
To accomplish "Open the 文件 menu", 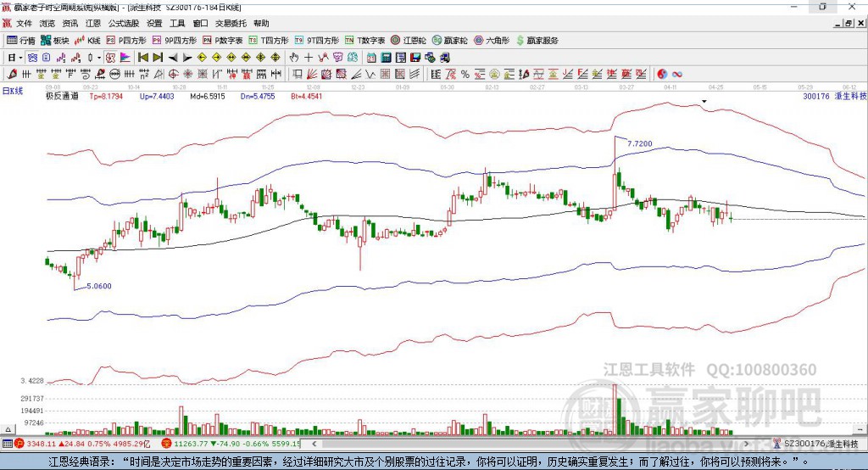I will pyautogui.click(x=24, y=23).
